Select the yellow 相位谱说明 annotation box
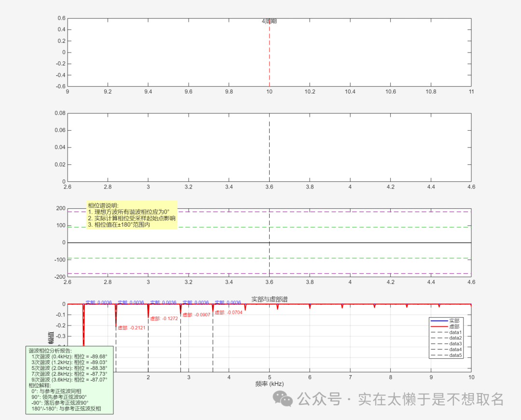This screenshot has height=420, width=521. [132, 215]
